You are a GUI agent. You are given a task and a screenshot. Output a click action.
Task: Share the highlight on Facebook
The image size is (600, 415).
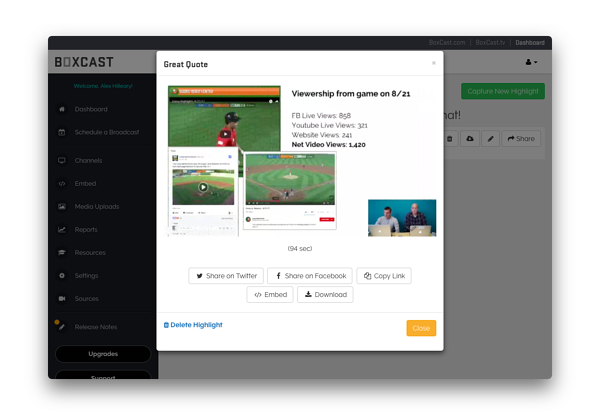[309, 275]
